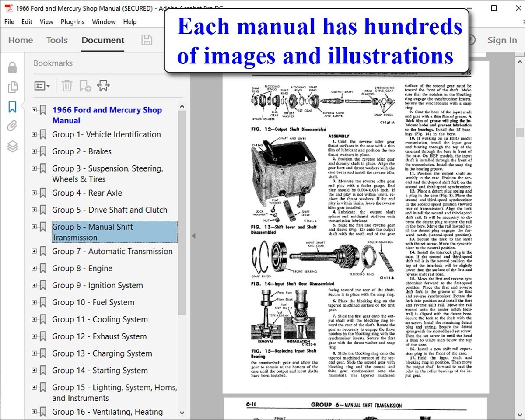This screenshot has height=420, width=525.
Task: Expand Group 11 - Cooling System bookmark
Action: [x=34, y=319]
